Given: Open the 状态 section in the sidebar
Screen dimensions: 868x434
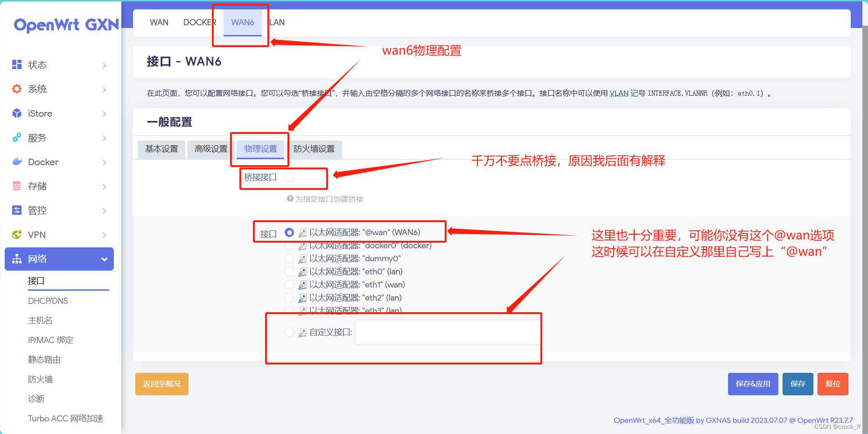Looking at the screenshot, I should [x=37, y=65].
